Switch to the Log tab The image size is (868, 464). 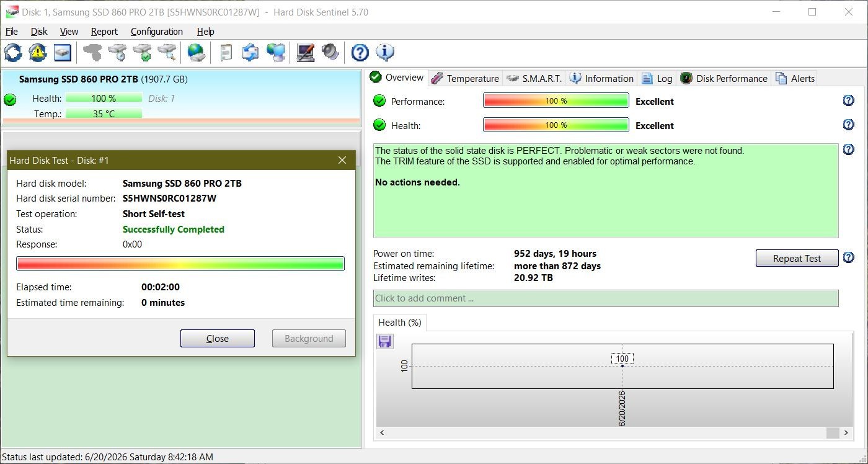click(x=657, y=78)
